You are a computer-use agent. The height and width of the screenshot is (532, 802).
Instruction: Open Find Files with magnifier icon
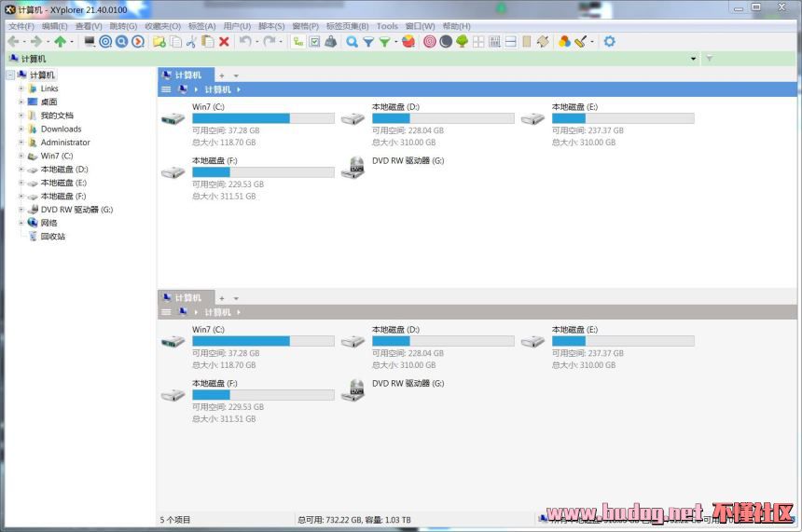point(352,41)
